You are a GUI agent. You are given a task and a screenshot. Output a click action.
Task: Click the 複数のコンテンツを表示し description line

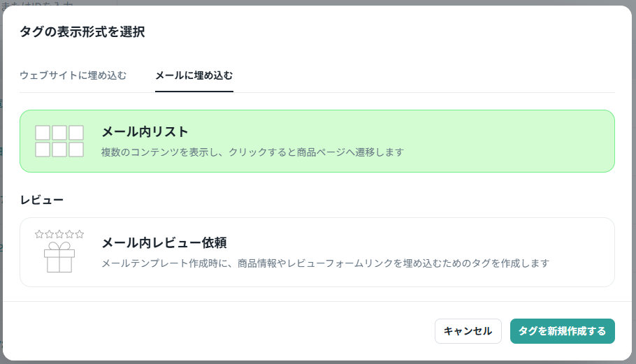coord(252,152)
